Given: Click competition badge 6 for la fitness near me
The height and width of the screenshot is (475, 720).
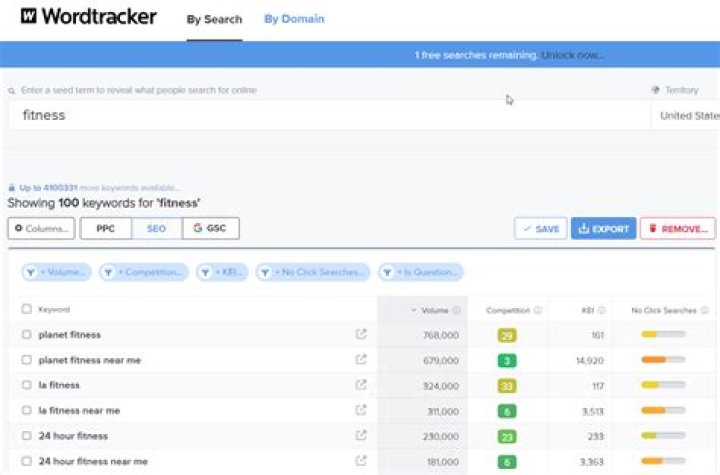Looking at the screenshot, I should (507, 411).
